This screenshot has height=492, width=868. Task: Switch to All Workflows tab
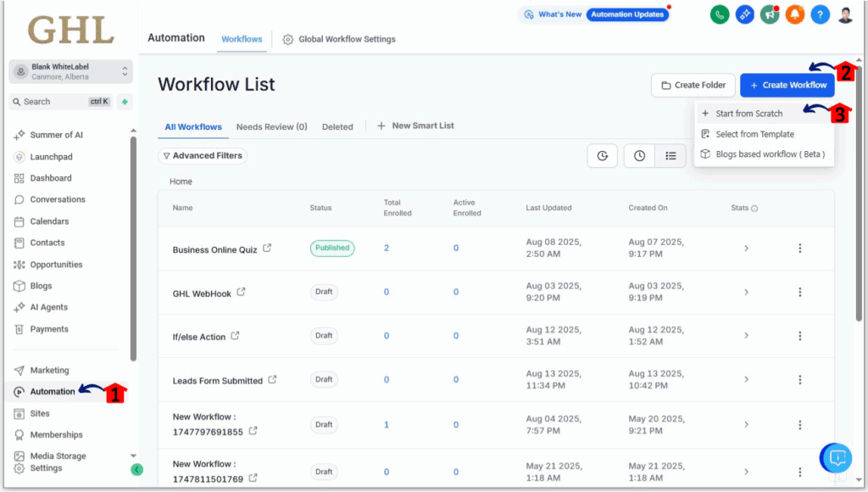tap(193, 127)
